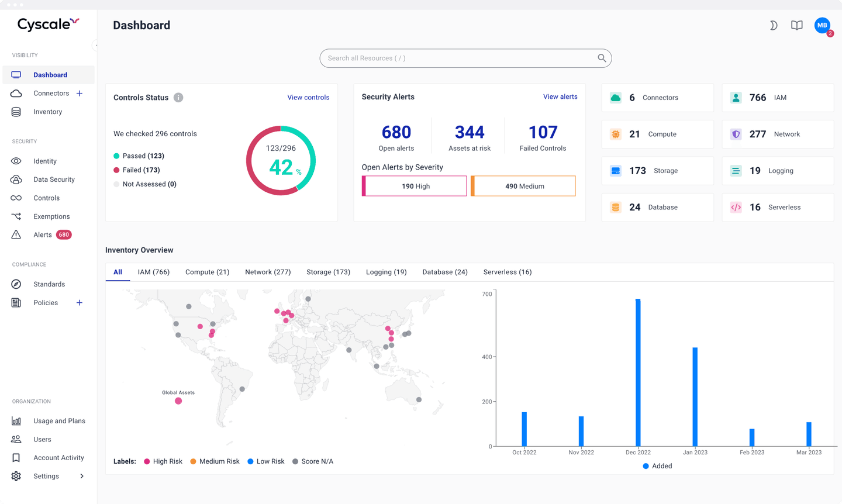Image resolution: width=842 pixels, height=504 pixels.
Task: Click the Search all Resources field
Action: 465,58
